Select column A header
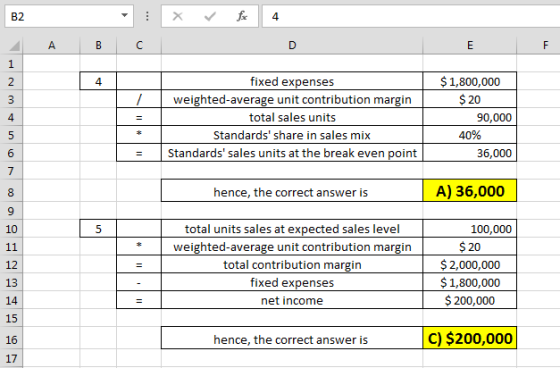Image resolution: width=560 pixels, height=368 pixels. [51, 45]
